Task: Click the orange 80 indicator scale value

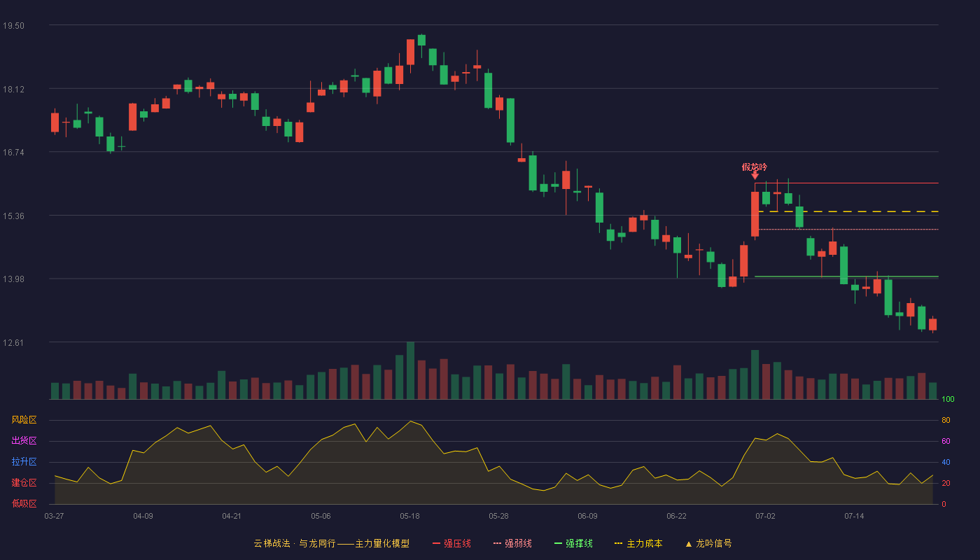Action: [x=946, y=420]
